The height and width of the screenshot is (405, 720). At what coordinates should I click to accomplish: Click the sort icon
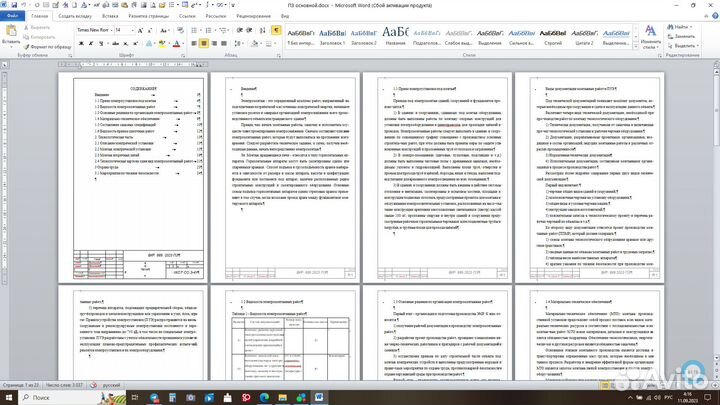[263, 30]
